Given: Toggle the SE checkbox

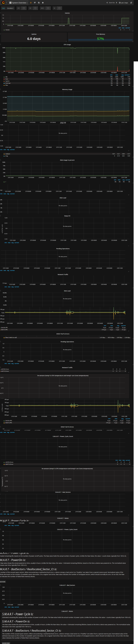Looking at the screenshot, I should click(59, 8).
